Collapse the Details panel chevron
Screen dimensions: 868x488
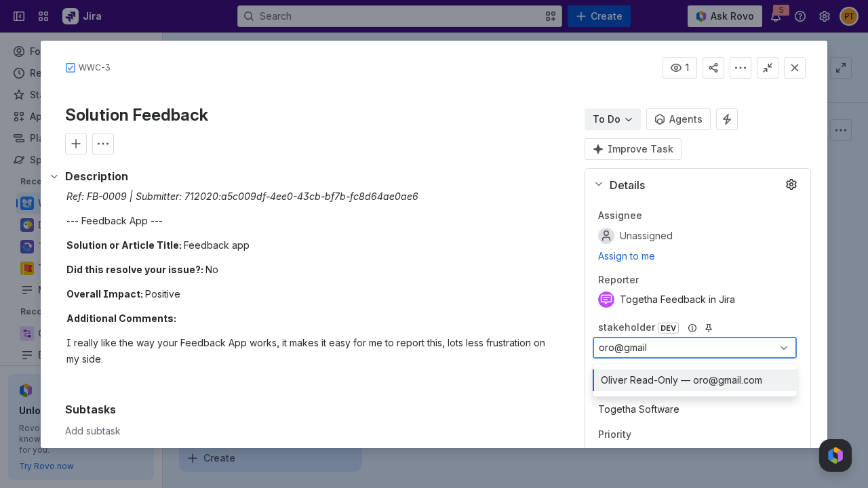click(x=599, y=184)
